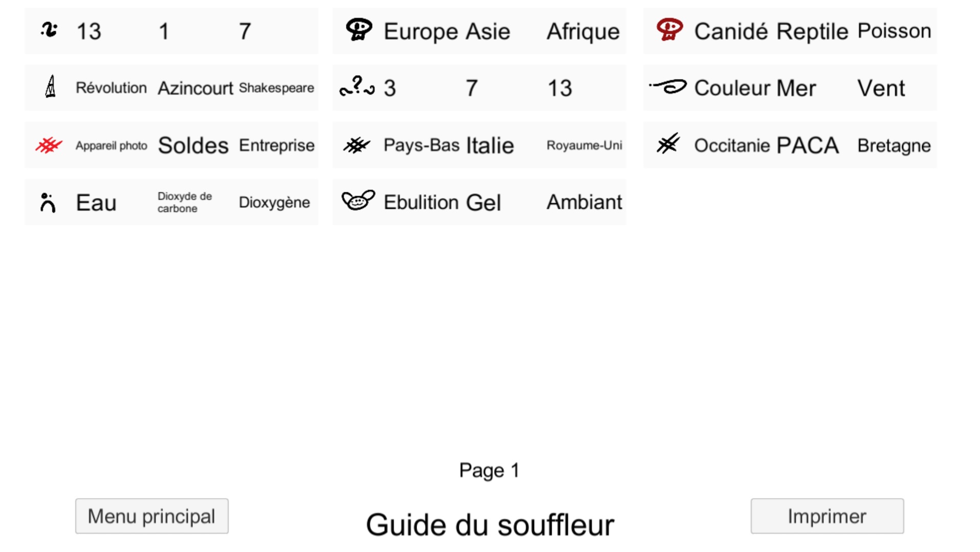
Task: Click the Afrique answer
Action: click(583, 31)
